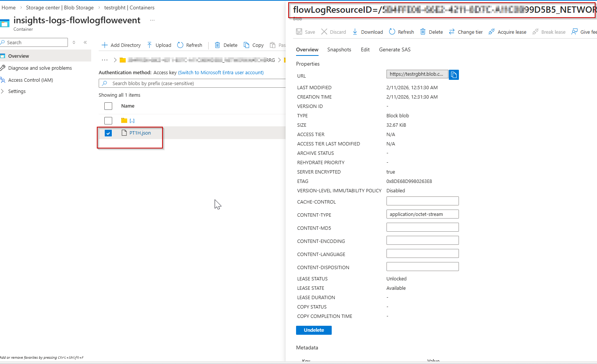Screen dimensions: 597x364
Task: Click the container Delete trash icon
Action: click(x=217, y=45)
